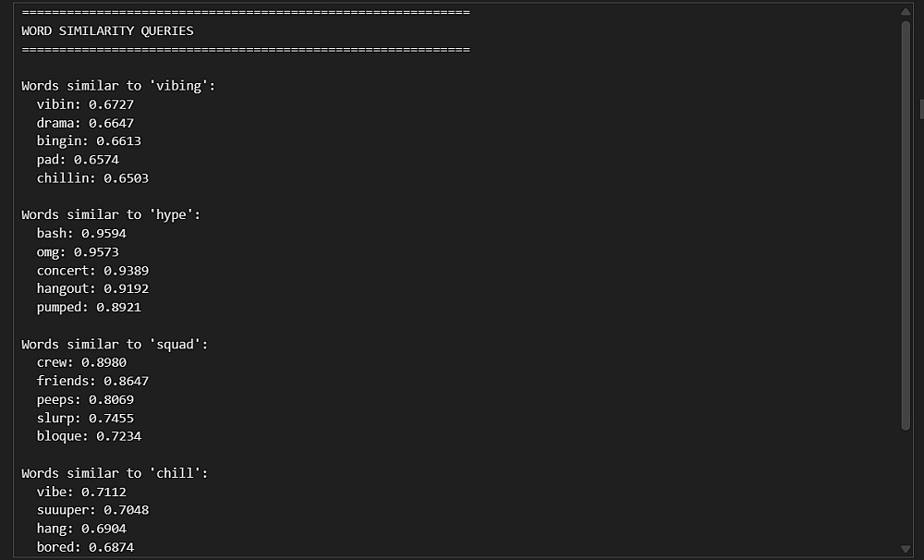Click the "Words similar to 'hype'" line
Screen dimensions: 924x560
pyautogui.click(x=111, y=215)
